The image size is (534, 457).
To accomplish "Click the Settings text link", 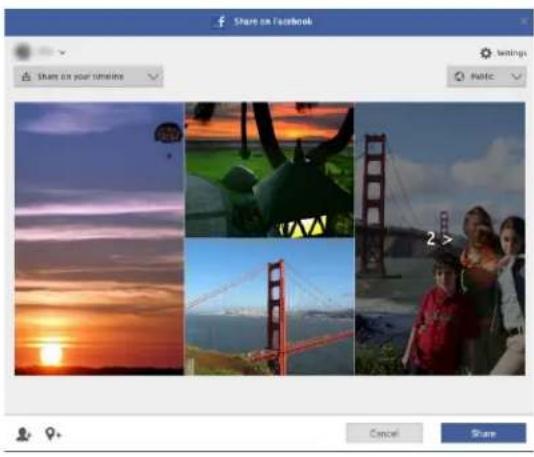I will click(512, 53).
